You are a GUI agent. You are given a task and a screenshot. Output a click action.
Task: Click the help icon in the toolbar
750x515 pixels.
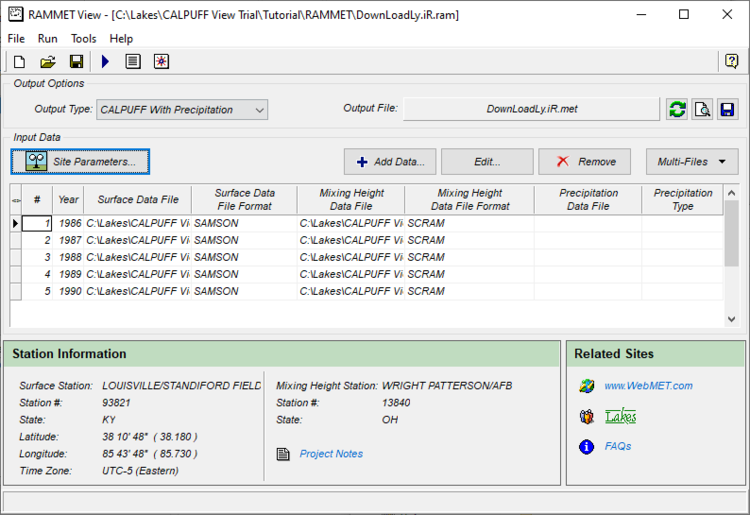pos(731,62)
